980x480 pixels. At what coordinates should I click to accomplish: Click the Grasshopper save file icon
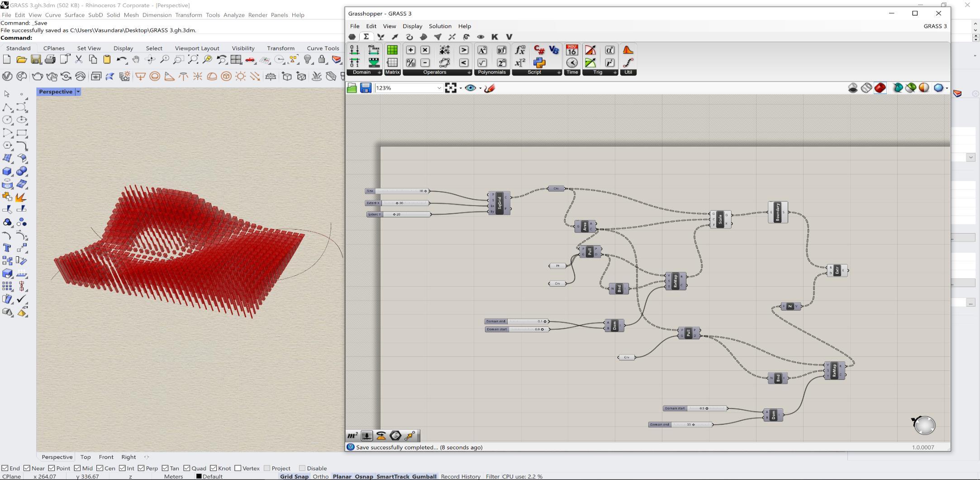tap(366, 88)
